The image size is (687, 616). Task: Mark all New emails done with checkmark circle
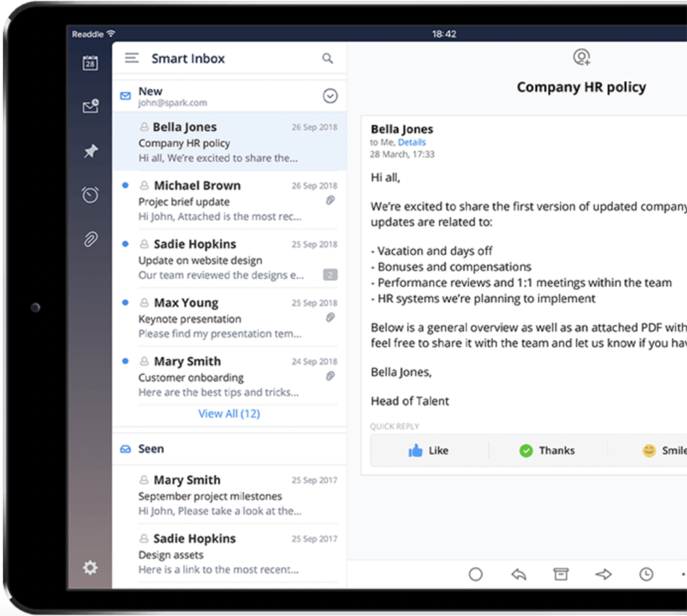330,95
